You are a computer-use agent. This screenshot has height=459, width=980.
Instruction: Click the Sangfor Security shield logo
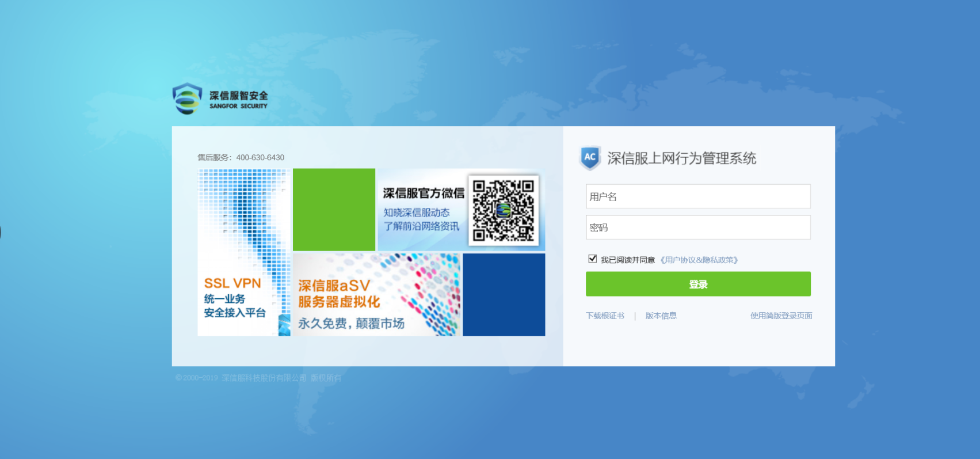(187, 98)
